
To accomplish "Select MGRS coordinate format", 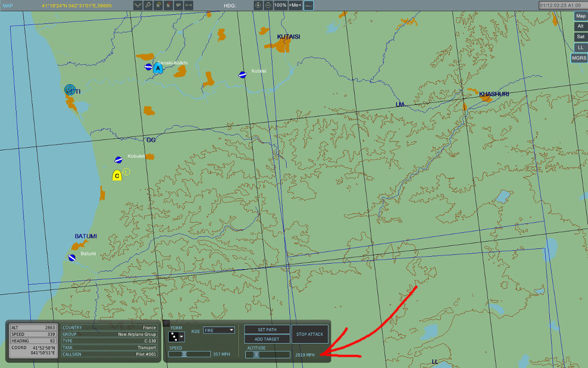I will 579,58.
